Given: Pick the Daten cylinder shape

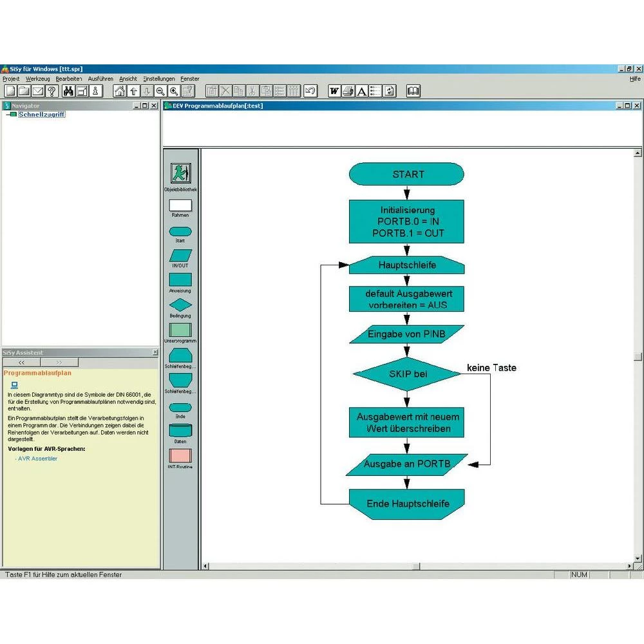Looking at the screenshot, I should [180, 431].
